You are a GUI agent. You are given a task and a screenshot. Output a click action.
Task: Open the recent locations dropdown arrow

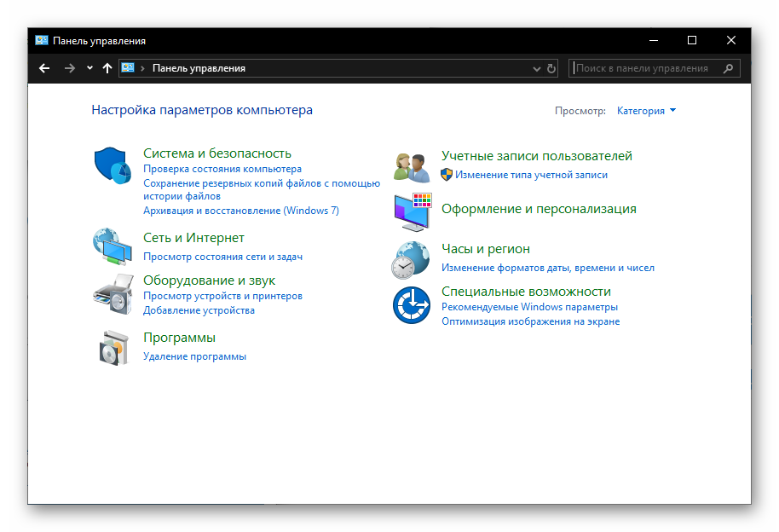[89, 68]
